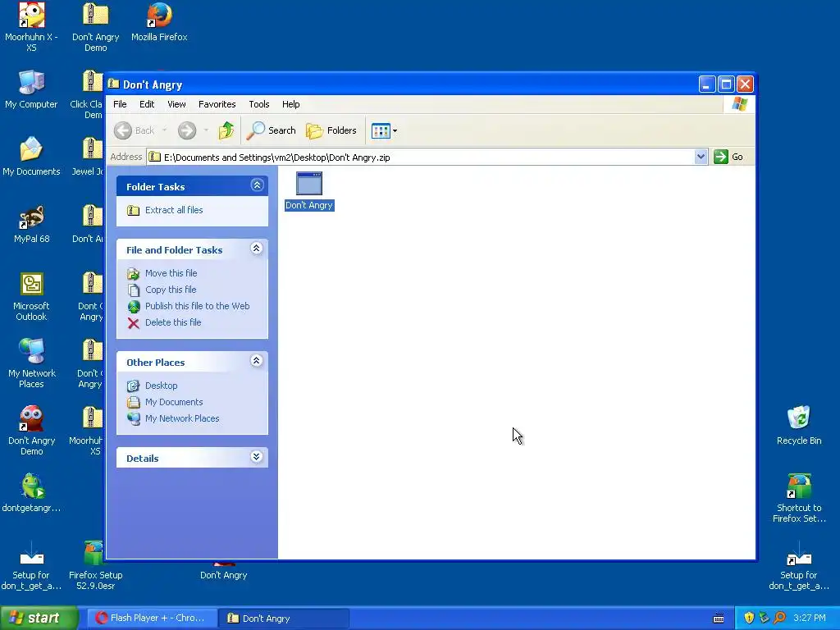Open the Edit menu
The image size is (840, 630).
[x=147, y=104]
